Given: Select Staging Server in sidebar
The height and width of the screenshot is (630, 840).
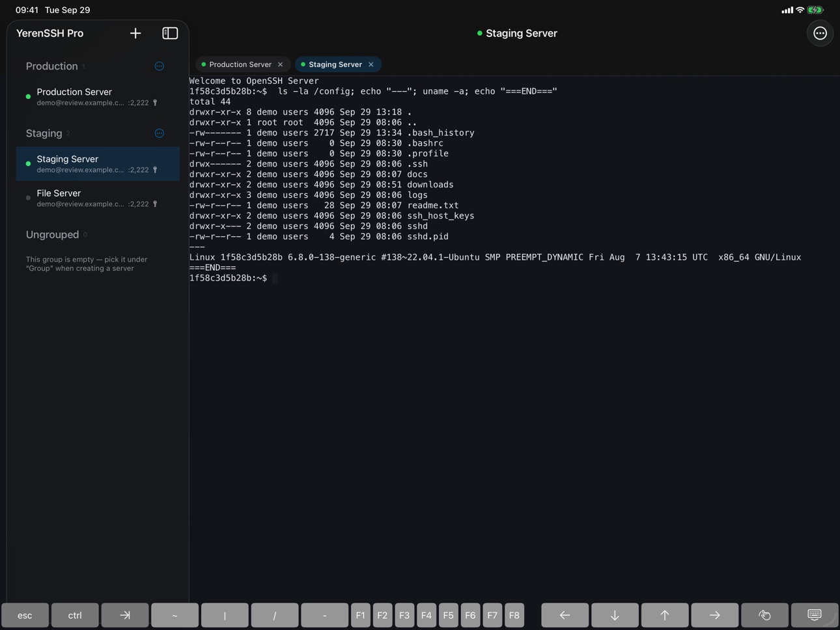Looking at the screenshot, I should point(98,163).
